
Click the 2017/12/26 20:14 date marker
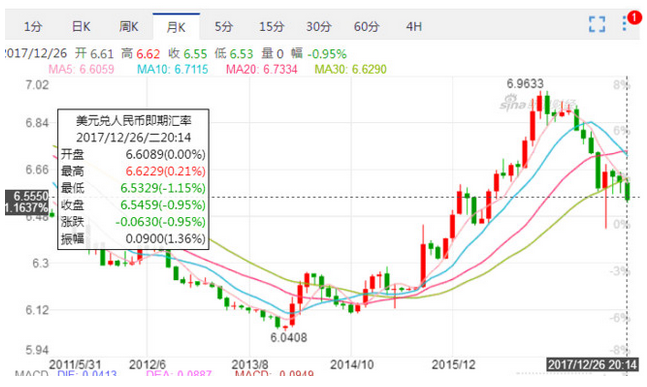(592, 365)
